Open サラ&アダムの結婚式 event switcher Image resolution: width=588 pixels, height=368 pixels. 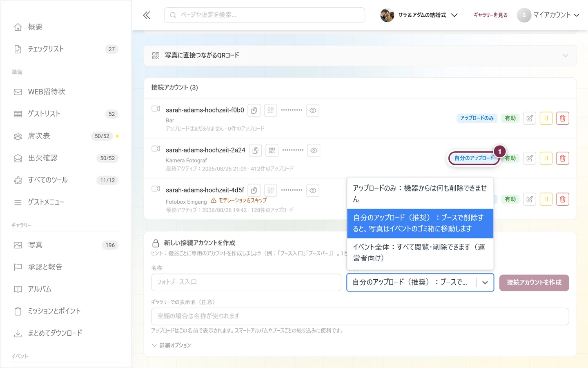coord(419,15)
